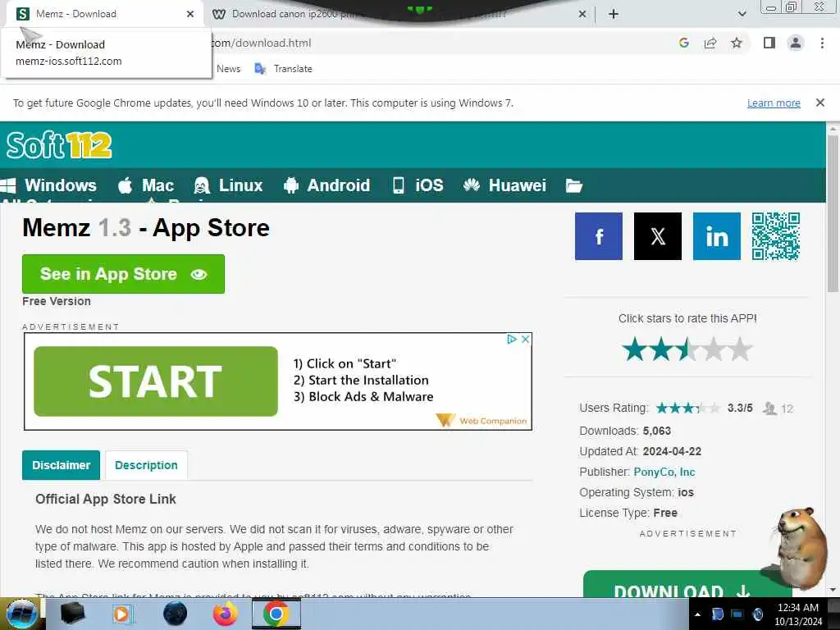Select the Memz - Download tab

tap(104, 14)
